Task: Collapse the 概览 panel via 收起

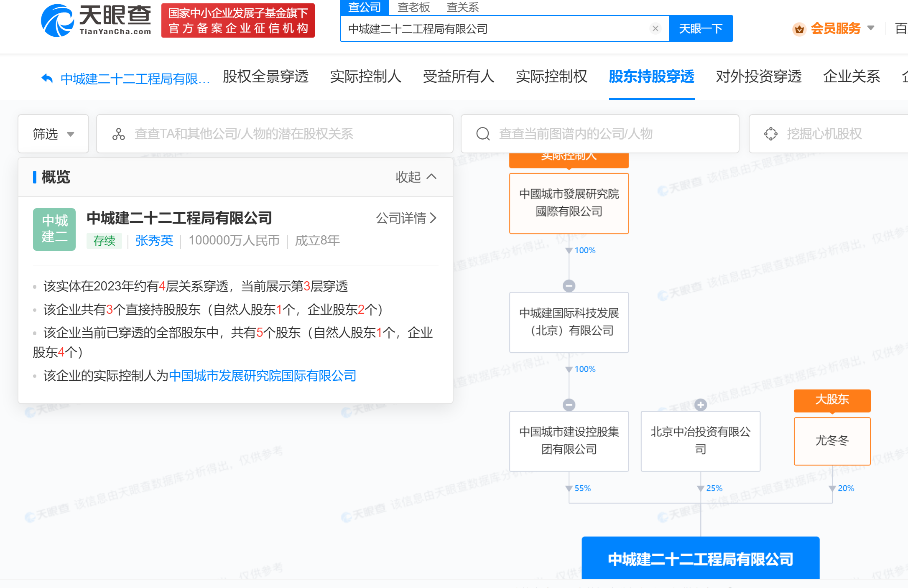Action: tap(416, 177)
